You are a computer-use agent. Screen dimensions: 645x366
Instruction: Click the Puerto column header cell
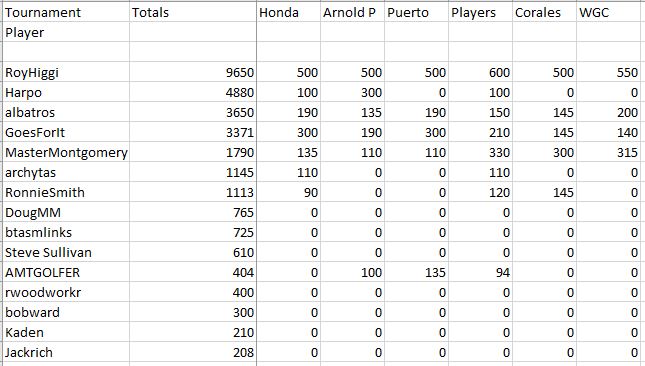417,12
